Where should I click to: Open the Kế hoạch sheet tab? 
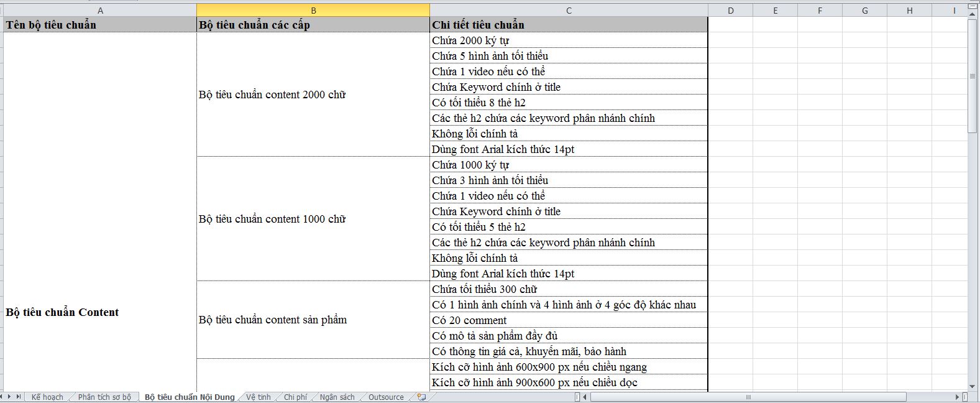click(x=47, y=397)
